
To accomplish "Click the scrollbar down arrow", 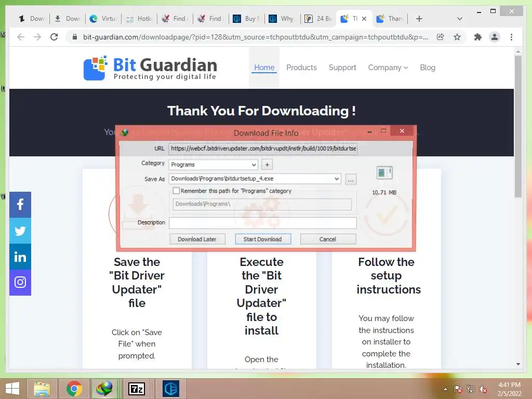I will [518, 364].
